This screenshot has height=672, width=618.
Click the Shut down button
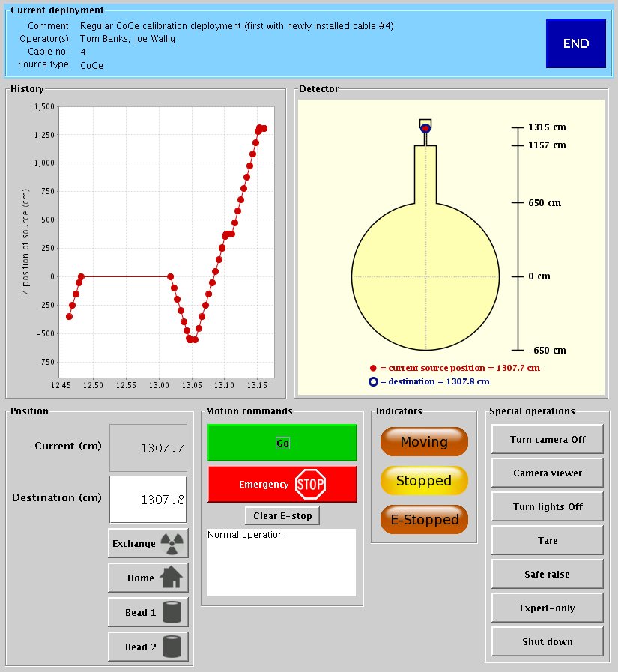pos(548,641)
